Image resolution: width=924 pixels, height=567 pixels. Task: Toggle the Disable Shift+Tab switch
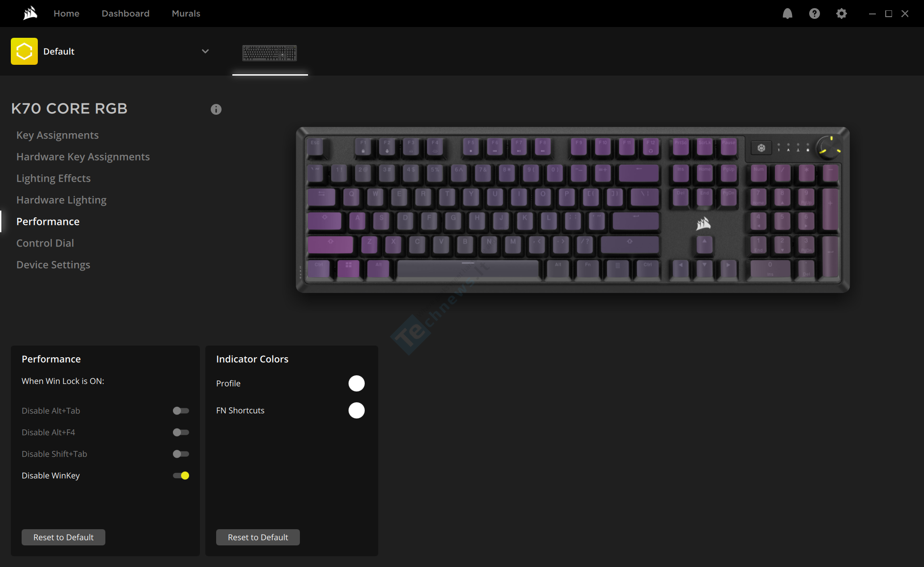pyautogui.click(x=181, y=454)
